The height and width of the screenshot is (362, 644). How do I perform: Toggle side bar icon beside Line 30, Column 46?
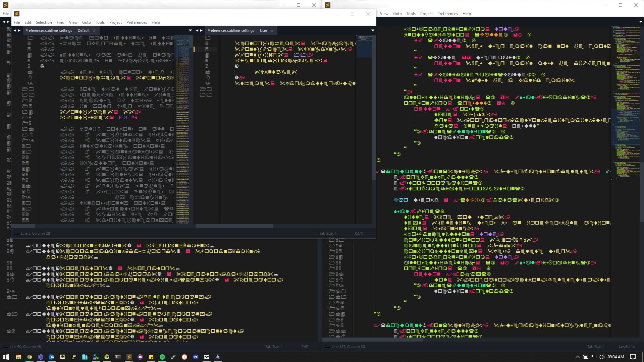[x=5, y=347]
